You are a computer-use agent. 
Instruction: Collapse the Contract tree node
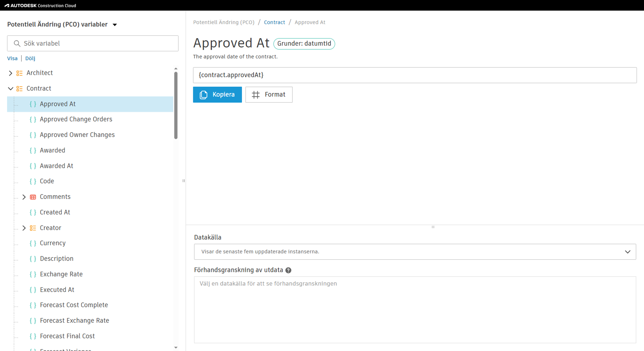pos(11,89)
